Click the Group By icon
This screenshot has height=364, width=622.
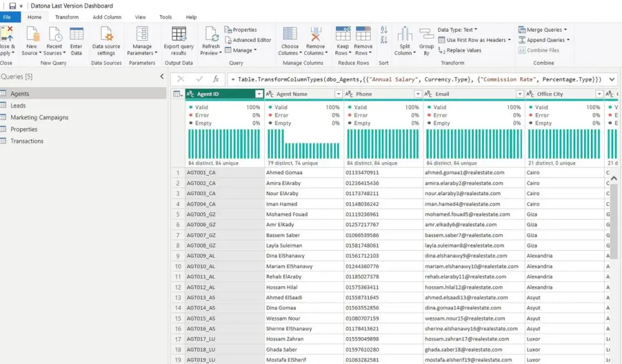point(427,35)
